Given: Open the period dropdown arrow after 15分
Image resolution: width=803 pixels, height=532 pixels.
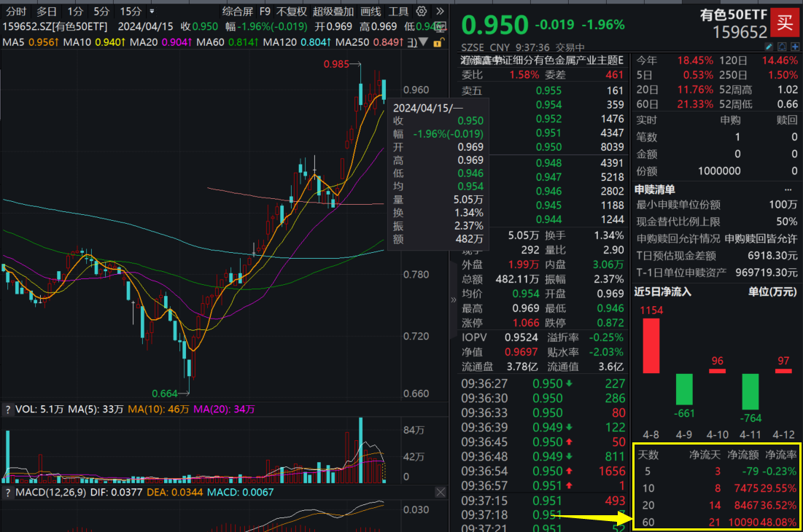Looking at the screenshot, I should pos(152,11).
